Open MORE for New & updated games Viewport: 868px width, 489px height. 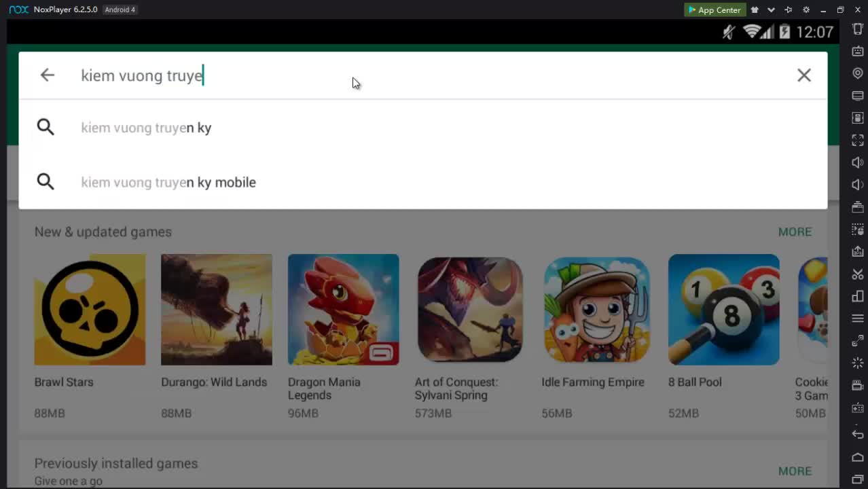tap(795, 232)
